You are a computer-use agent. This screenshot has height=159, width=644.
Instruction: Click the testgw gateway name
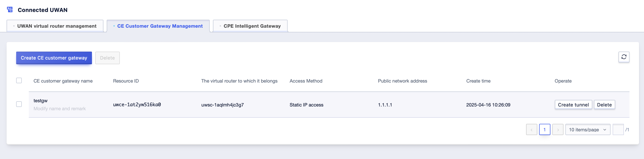[40, 101]
